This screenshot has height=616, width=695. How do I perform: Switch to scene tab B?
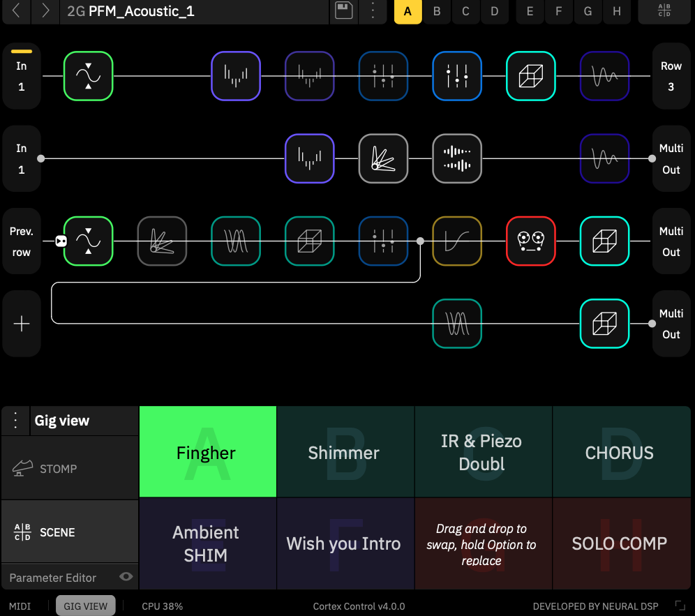(x=437, y=11)
